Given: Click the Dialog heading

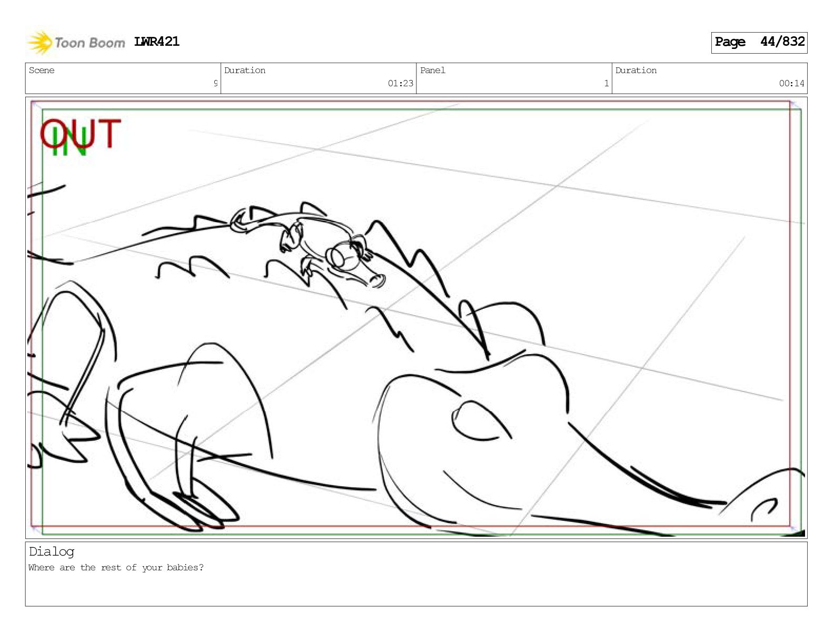Looking at the screenshot, I should [52, 551].
